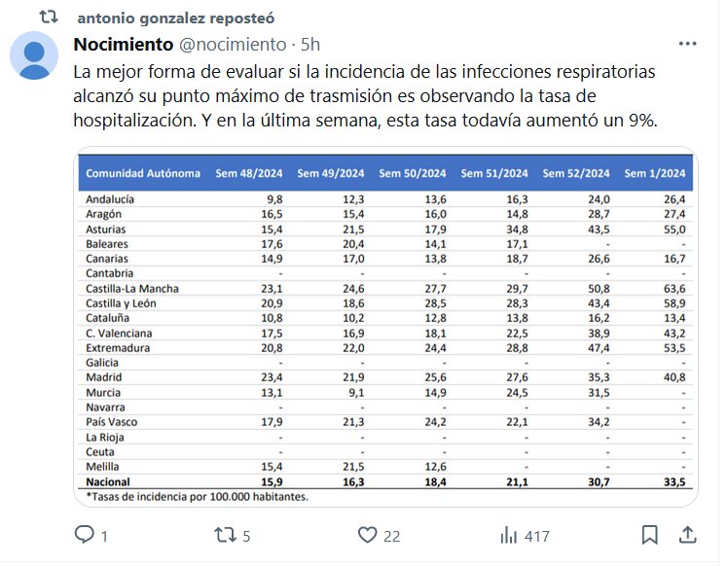Click the Nocimiento display name
Viewport: 728px width, 566px height.
[124, 45]
